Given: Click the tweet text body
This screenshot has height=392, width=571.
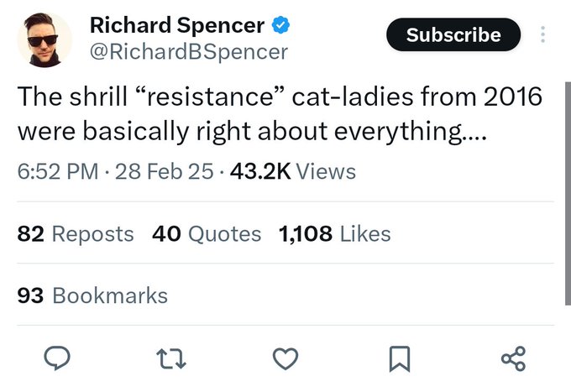Looking at the screenshot, I should pos(280,113).
